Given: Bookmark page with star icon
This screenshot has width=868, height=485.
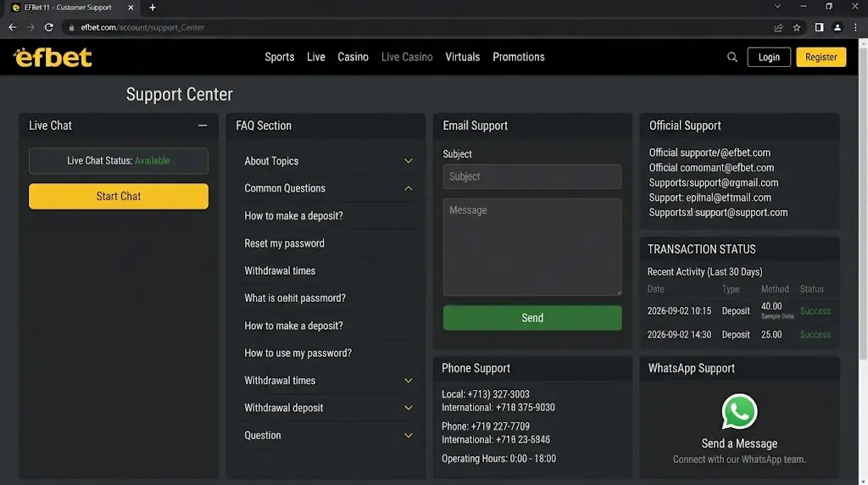Looking at the screenshot, I should (x=797, y=27).
